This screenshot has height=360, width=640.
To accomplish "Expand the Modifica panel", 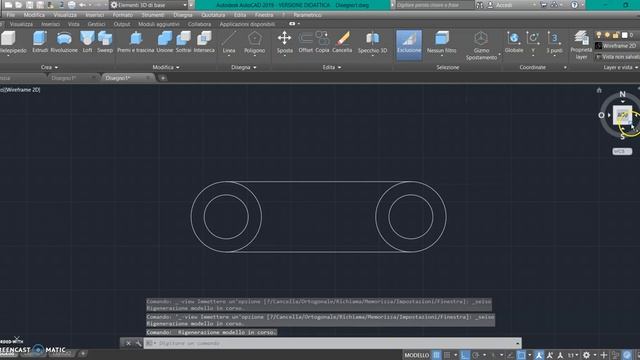I will [166, 67].
